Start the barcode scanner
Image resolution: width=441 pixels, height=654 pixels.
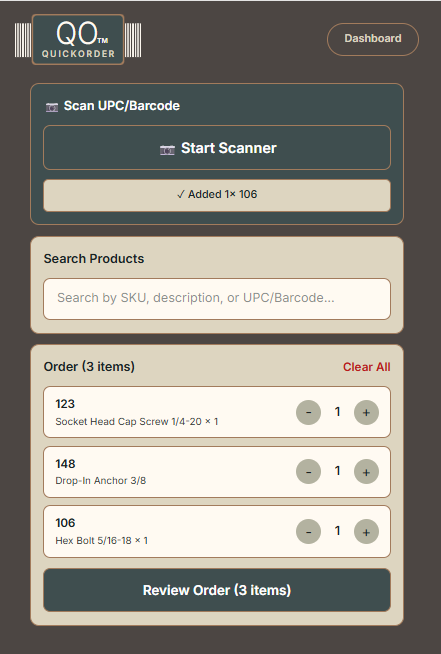coord(217,148)
